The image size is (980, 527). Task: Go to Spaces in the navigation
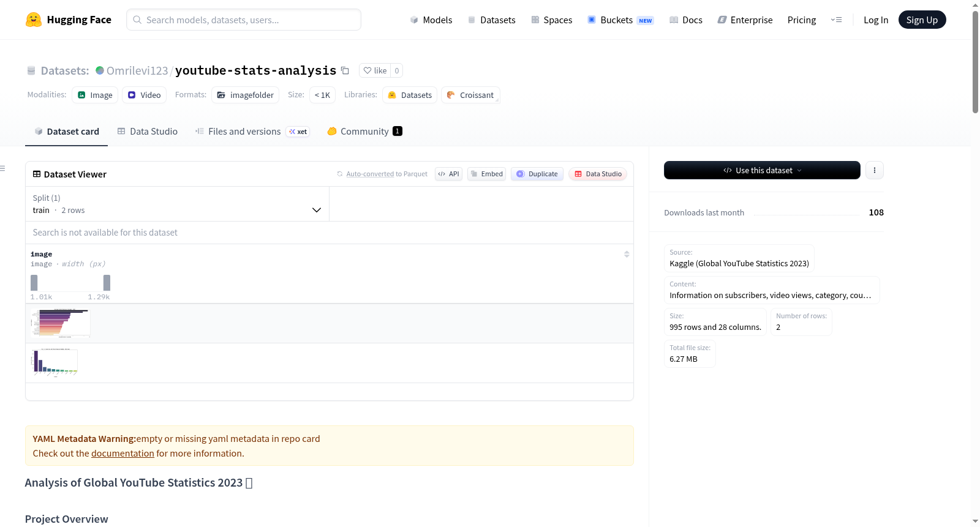(x=551, y=20)
